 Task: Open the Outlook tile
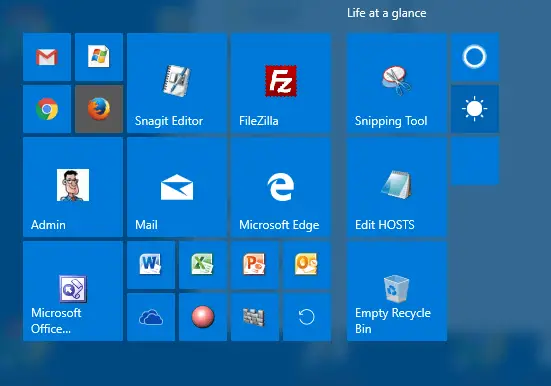pos(307,265)
